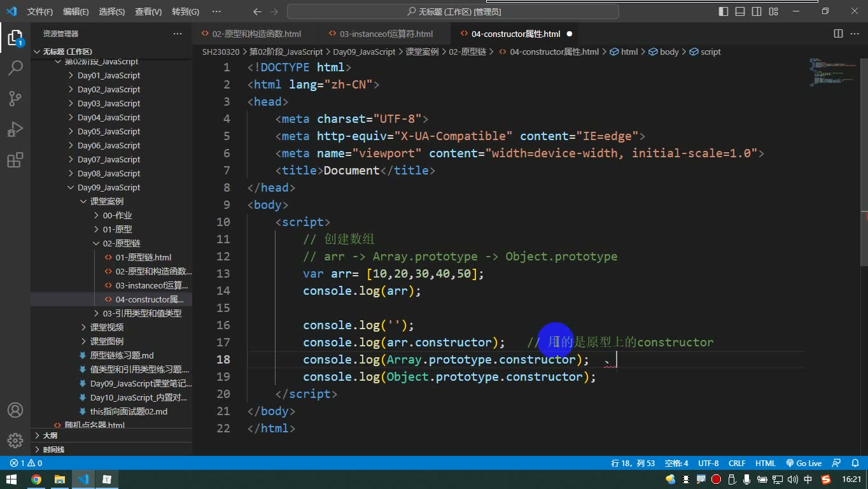This screenshot has height=489, width=868.
Task: Open the Search view in activity bar
Action: pyautogui.click(x=15, y=67)
